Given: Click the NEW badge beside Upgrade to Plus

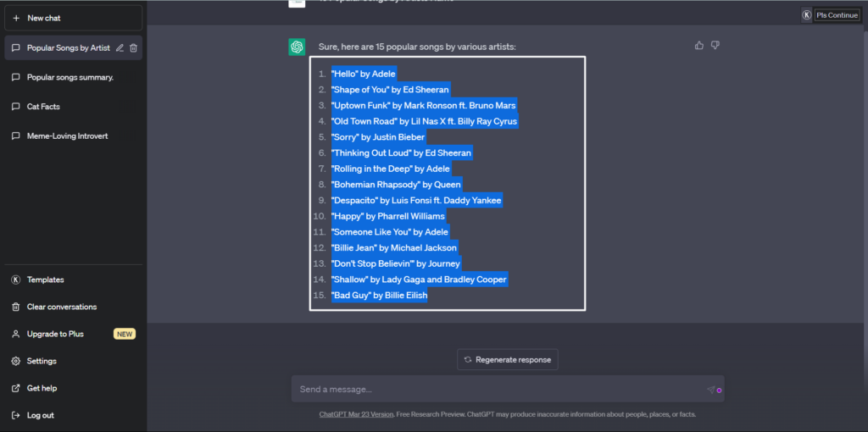Looking at the screenshot, I should click(x=125, y=334).
